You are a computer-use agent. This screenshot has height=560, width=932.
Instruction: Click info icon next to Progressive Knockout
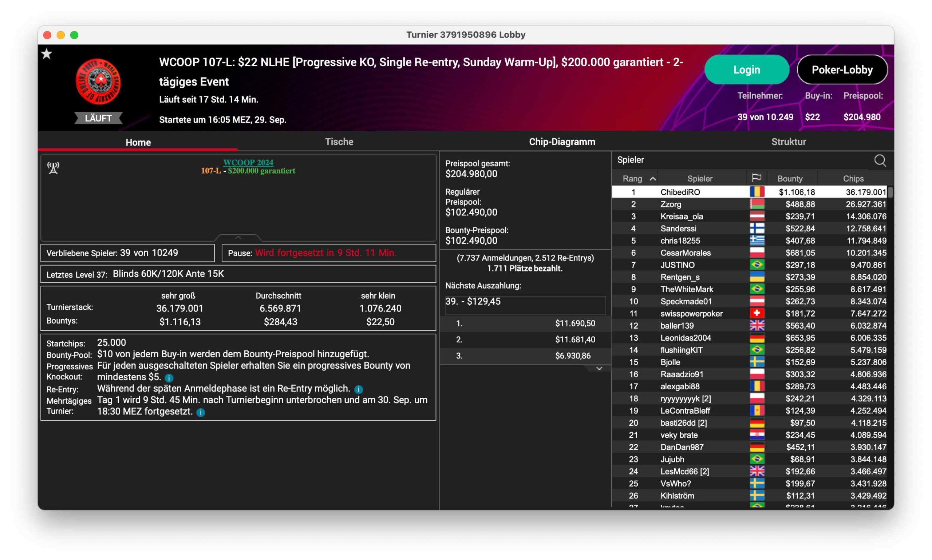point(169,377)
